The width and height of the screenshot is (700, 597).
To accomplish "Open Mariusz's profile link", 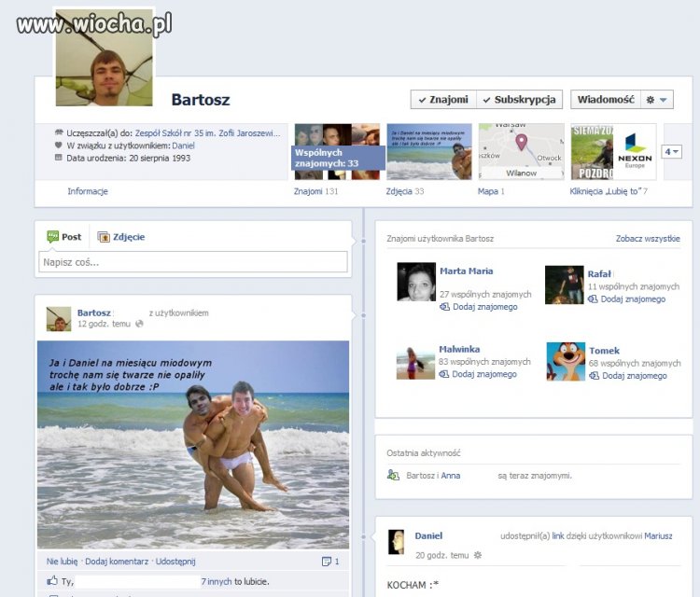I will 658,535.
